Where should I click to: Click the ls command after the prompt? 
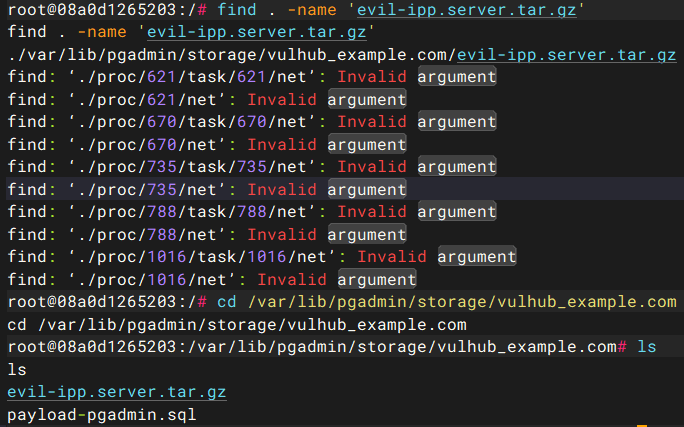647,347
